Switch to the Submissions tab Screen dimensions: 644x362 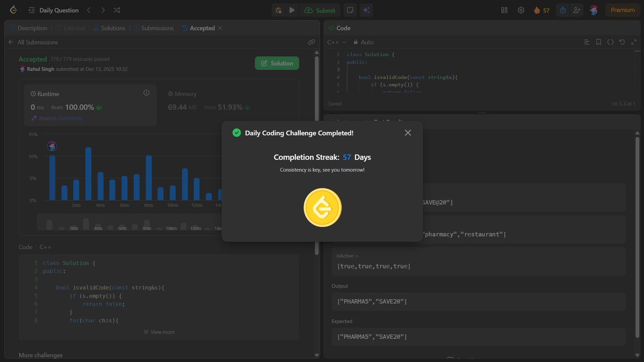(x=153, y=28)
